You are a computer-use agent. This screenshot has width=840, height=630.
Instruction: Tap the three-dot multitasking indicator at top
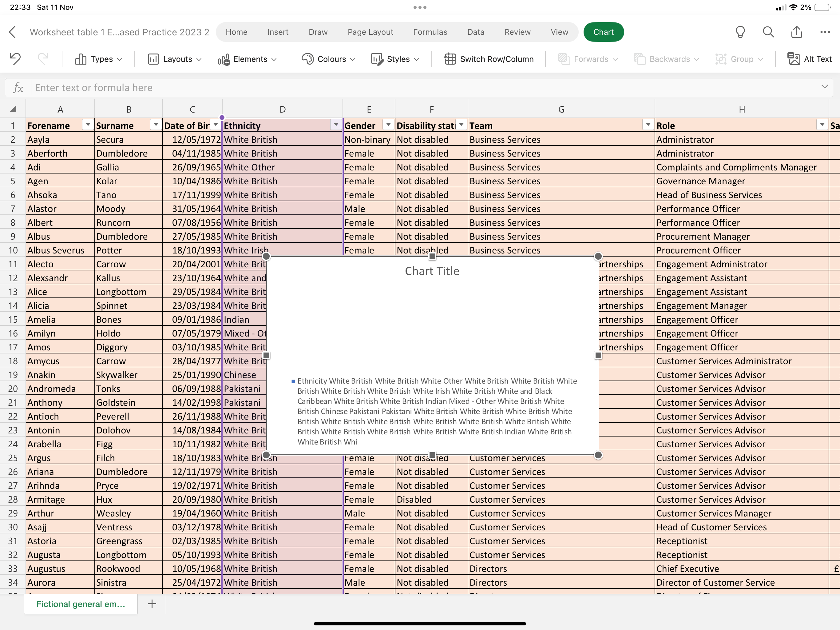pos(420,7)
